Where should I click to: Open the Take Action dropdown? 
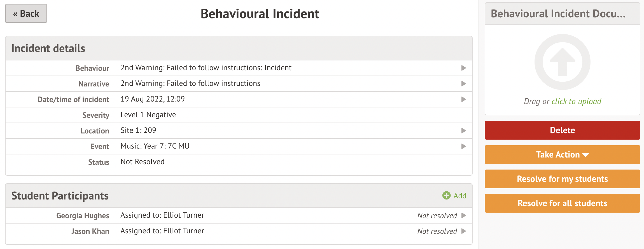click(562, 155)
